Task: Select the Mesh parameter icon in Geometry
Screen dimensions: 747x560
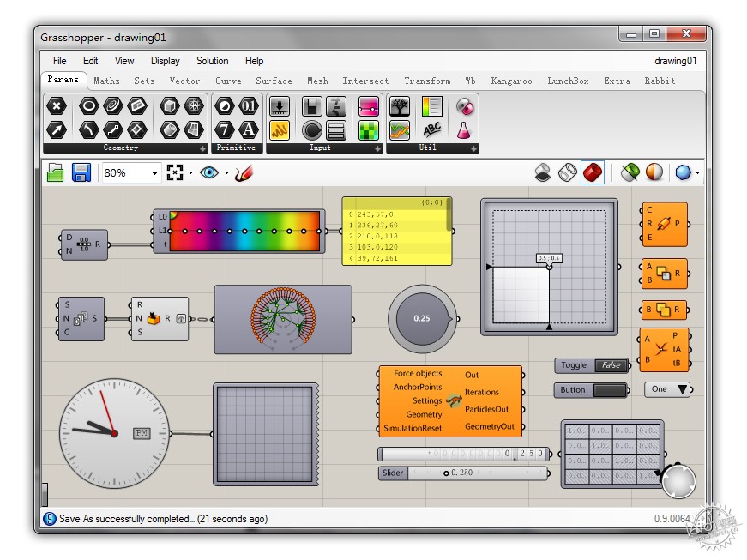Action: click(194, 105)
